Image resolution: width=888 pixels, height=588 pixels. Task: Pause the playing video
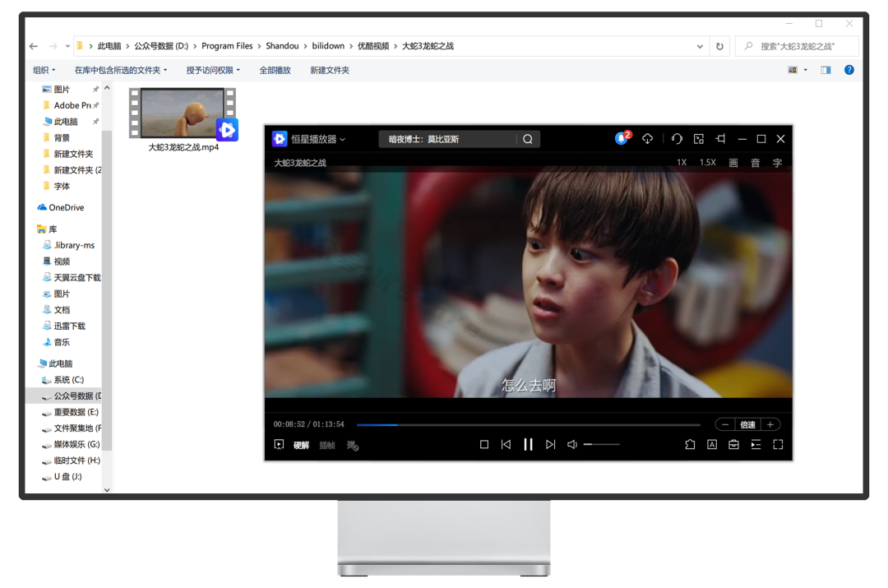pyautogui.click(x=528, y=445)
